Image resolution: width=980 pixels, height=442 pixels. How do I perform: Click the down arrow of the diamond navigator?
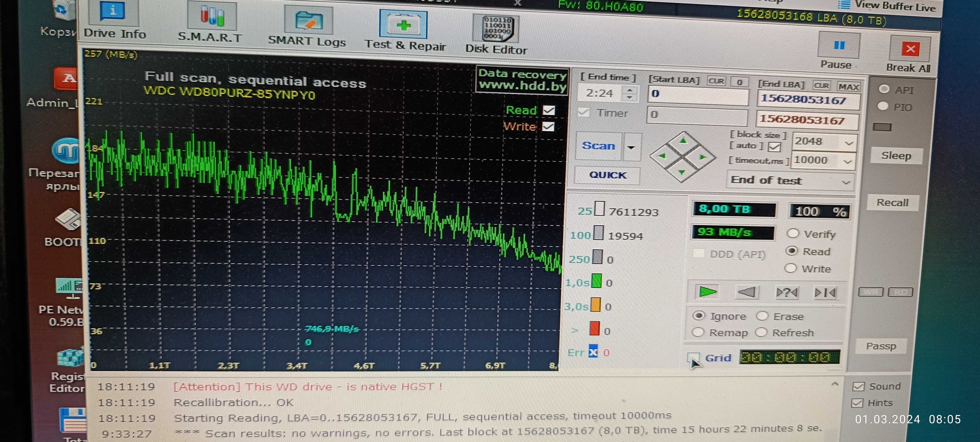coord(682,172)
